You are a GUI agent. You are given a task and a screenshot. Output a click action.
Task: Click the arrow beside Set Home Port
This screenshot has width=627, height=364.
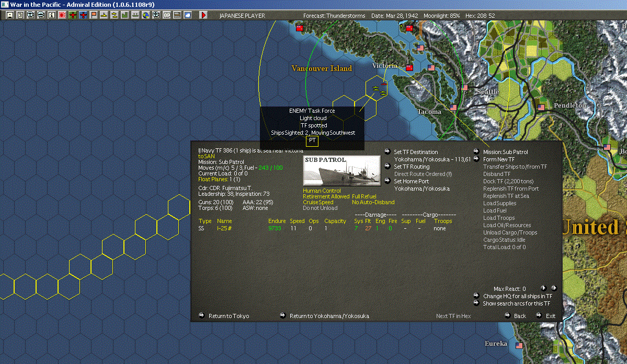point(387,181)
